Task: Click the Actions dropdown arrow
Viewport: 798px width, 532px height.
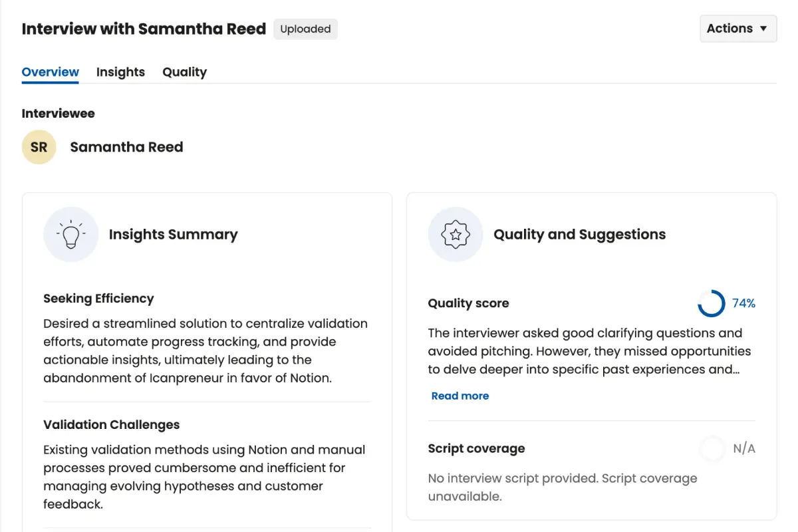Action: click(x=763, y=29)
